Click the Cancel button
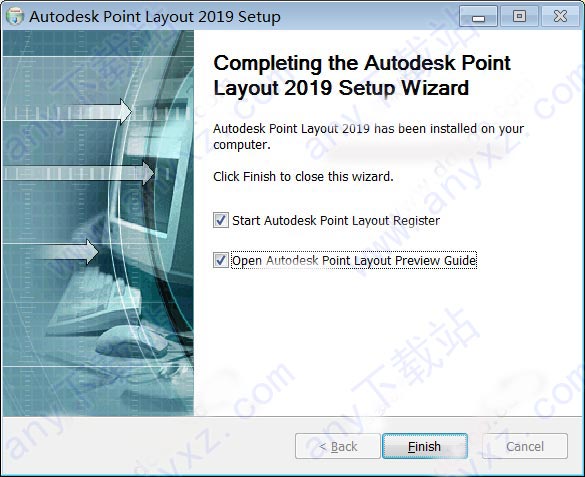Viewport: 585px width, 477px height. tap(525, 446)
